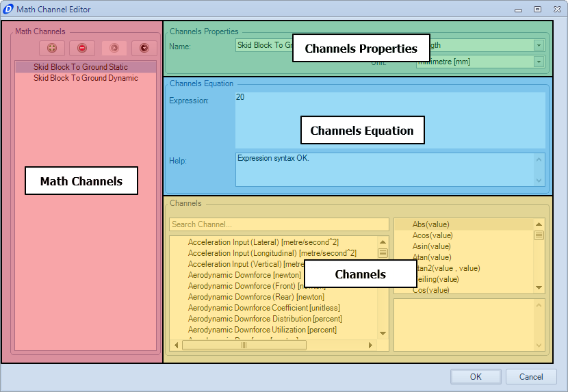Screen dimensions: 568x392
Task: Move the selected math channel up
Action: pyautogui.click(x=114, y=48)
